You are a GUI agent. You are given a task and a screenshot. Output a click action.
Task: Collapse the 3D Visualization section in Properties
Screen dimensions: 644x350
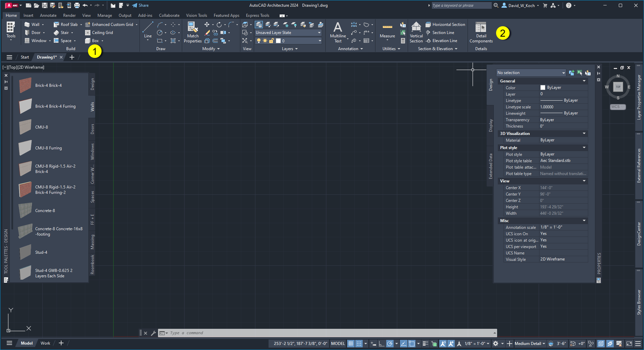tap(584, 133)
